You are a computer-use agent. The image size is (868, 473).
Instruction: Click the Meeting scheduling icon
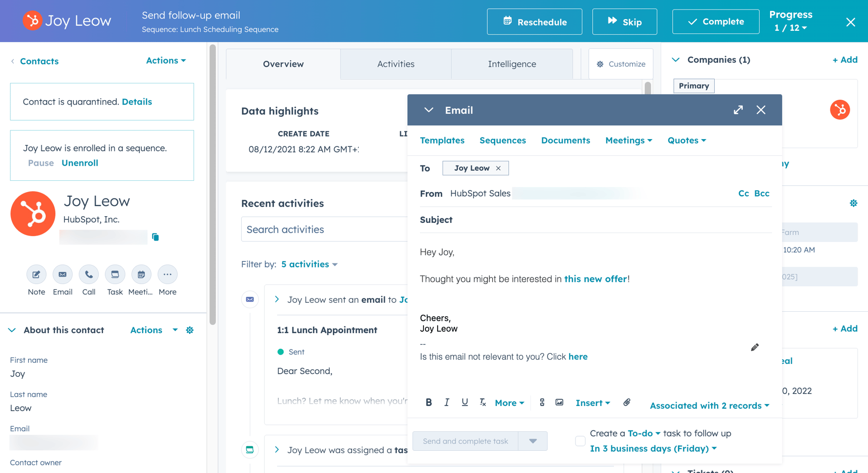pyautogui.click(x=141, y=275)
